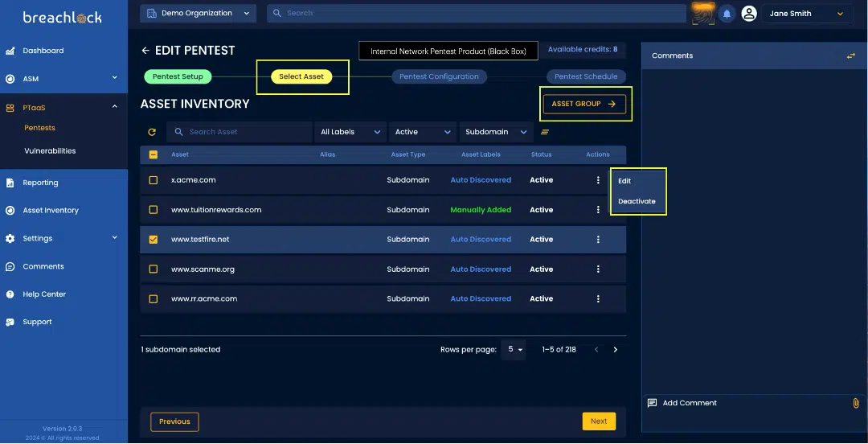Check the www.tuitionrewards.com asset checkbox

[x=154, y=210]
